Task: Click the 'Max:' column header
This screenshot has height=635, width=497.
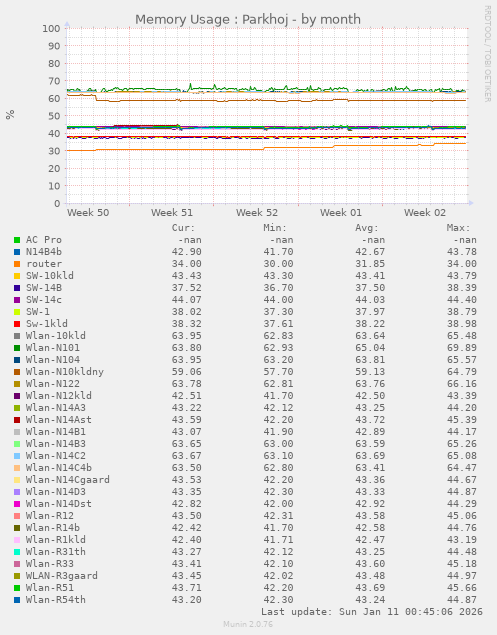Action: (x=459, y=228)
